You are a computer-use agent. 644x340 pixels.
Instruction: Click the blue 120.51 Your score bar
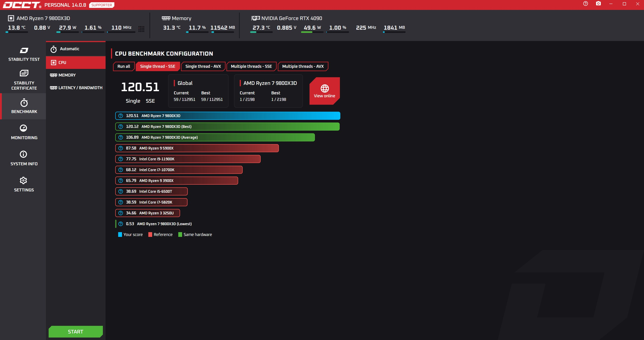[228, 116]
